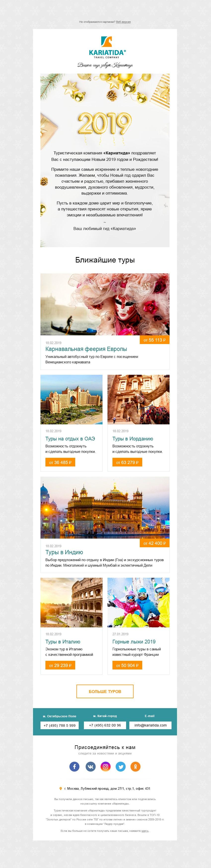Click the от 29 239 ₽ price button
The width and height of the screenshot is (211, 868).
[x=60, y=665]
